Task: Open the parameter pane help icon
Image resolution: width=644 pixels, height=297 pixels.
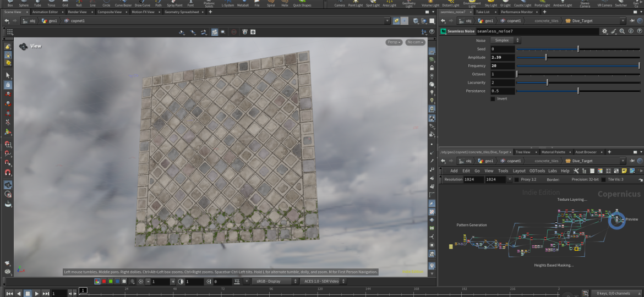Action: click(x=638, y=31)
